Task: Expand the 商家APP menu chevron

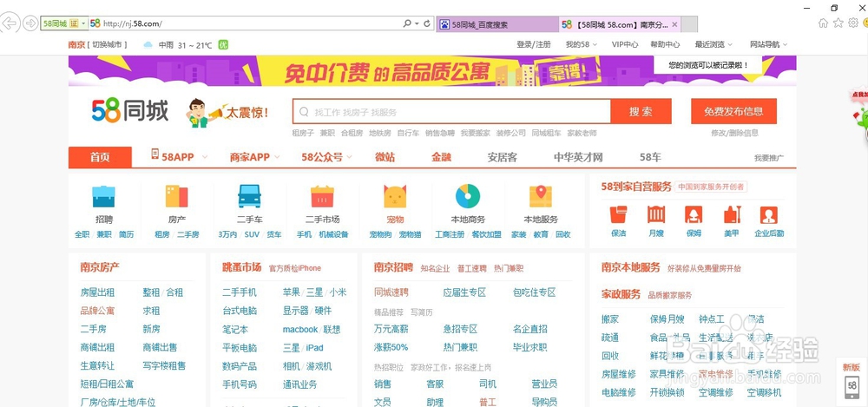Action: pyautogui.click(x=277, y=157)
